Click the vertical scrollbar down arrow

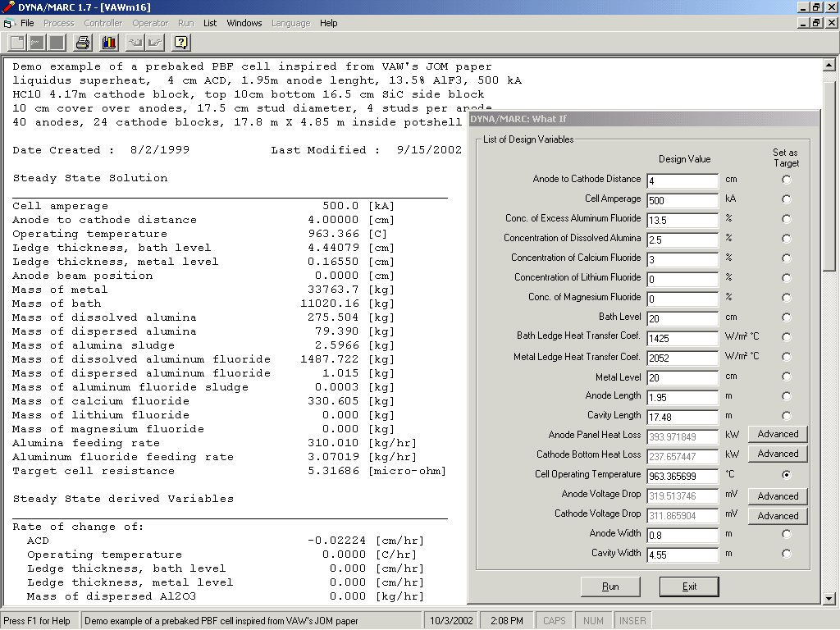(829, 600)
